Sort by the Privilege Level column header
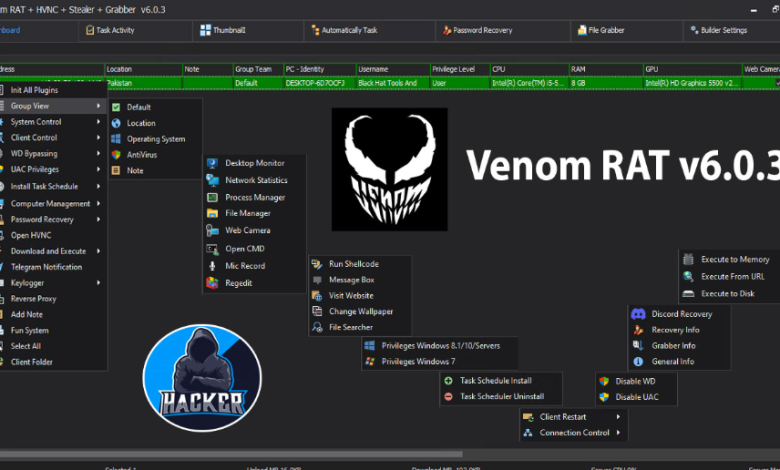780x470 pixels. [460, 69]
